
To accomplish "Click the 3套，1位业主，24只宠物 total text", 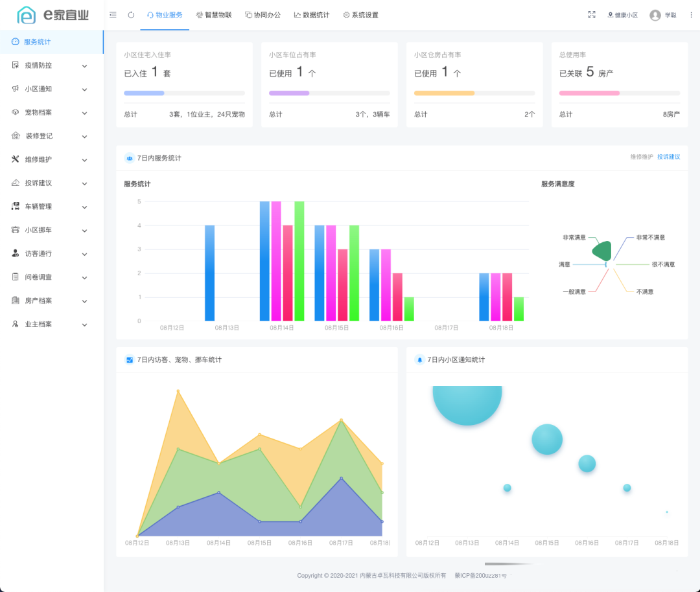I will pos(207,114).
